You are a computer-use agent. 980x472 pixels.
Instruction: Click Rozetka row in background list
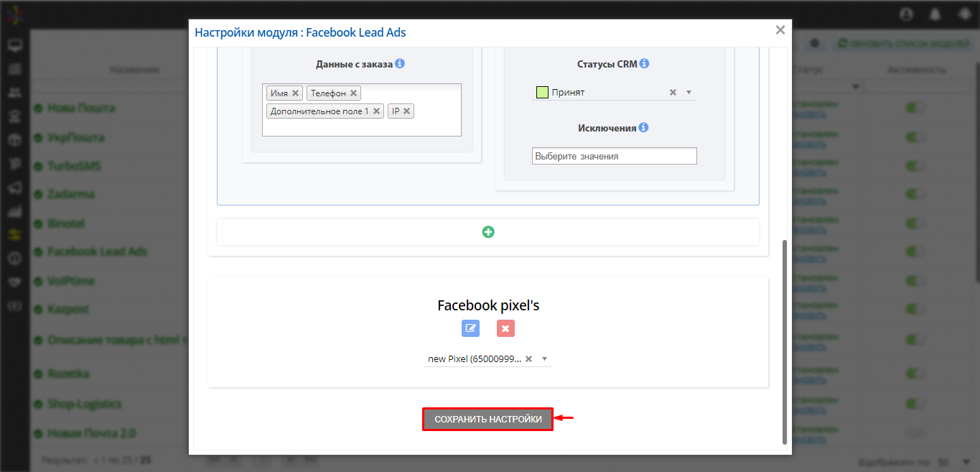(68, 374)
